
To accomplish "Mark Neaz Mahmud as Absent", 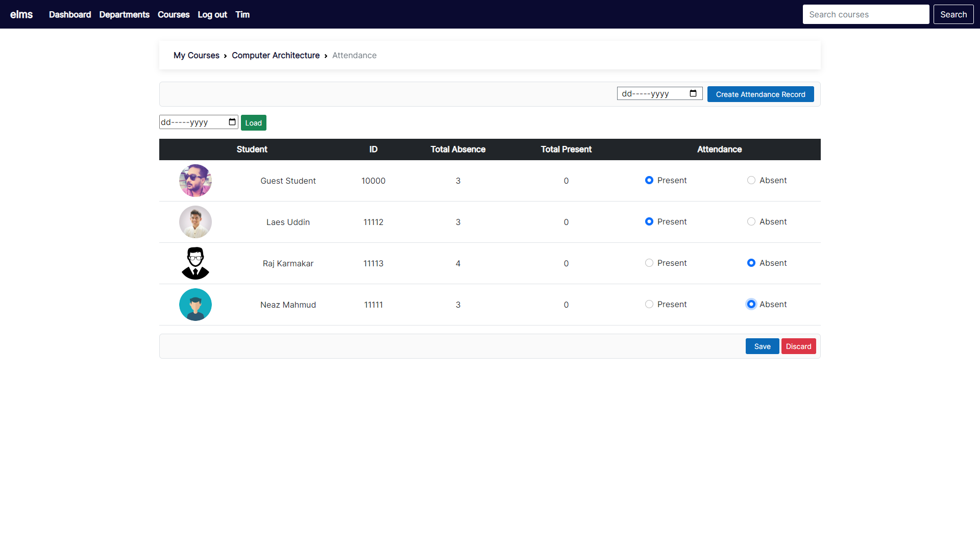I will (751, 304).
